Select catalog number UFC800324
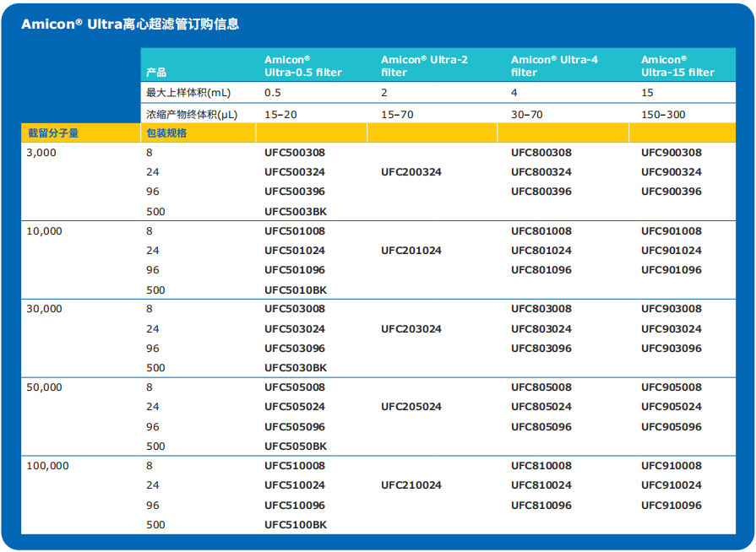This screenshot has height=552, width=756. (x=541, y=172)
